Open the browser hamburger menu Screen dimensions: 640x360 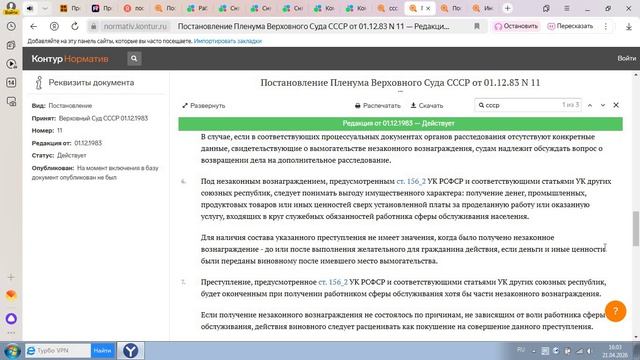pos(567,8)
